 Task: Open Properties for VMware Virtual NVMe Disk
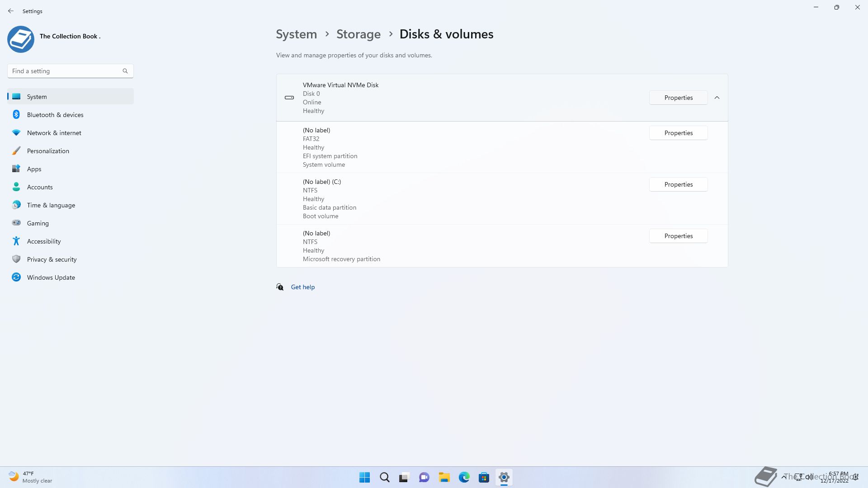click(679, 98)
